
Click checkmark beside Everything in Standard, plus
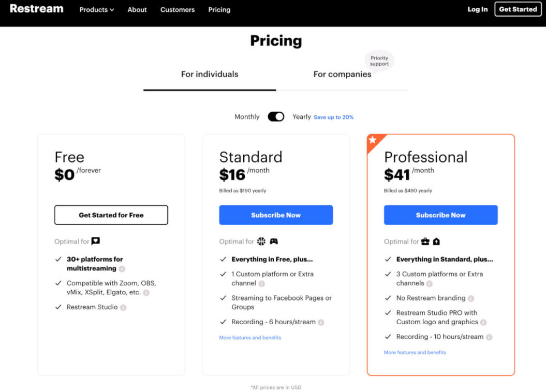pyautogui.click(x=388, y=259)
